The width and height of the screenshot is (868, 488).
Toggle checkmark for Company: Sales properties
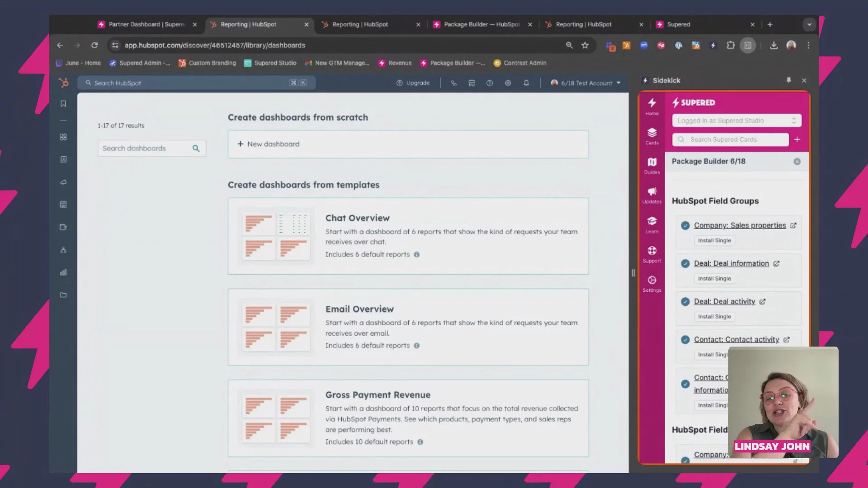point(685,225)
